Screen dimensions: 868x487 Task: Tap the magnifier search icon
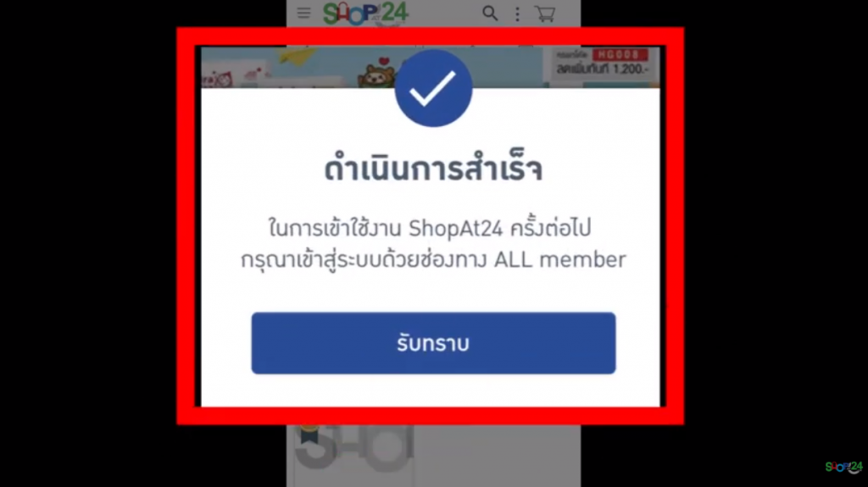(x=489, y=14)
